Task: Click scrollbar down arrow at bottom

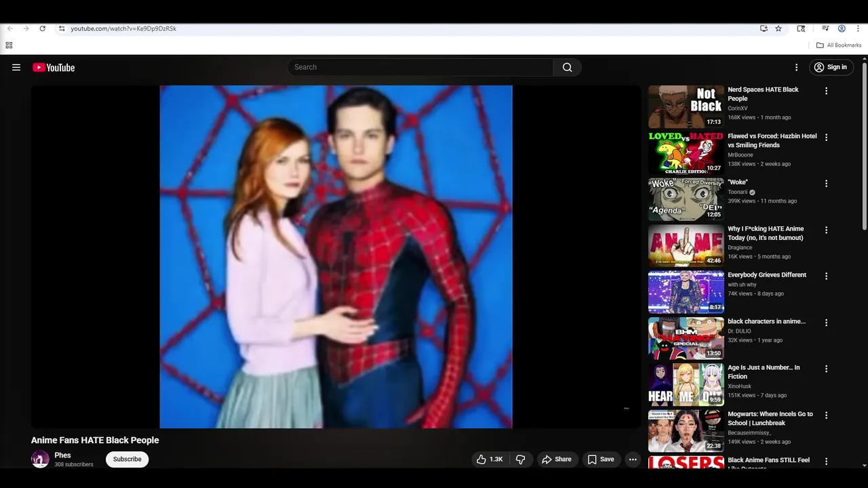Action: pos(865,466)
